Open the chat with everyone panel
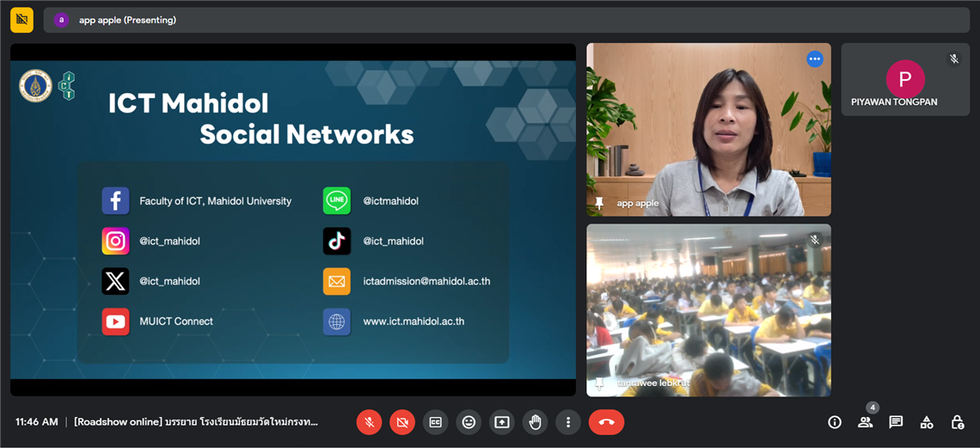The height and width of the screenshot is (448, 980). point(896,422)
